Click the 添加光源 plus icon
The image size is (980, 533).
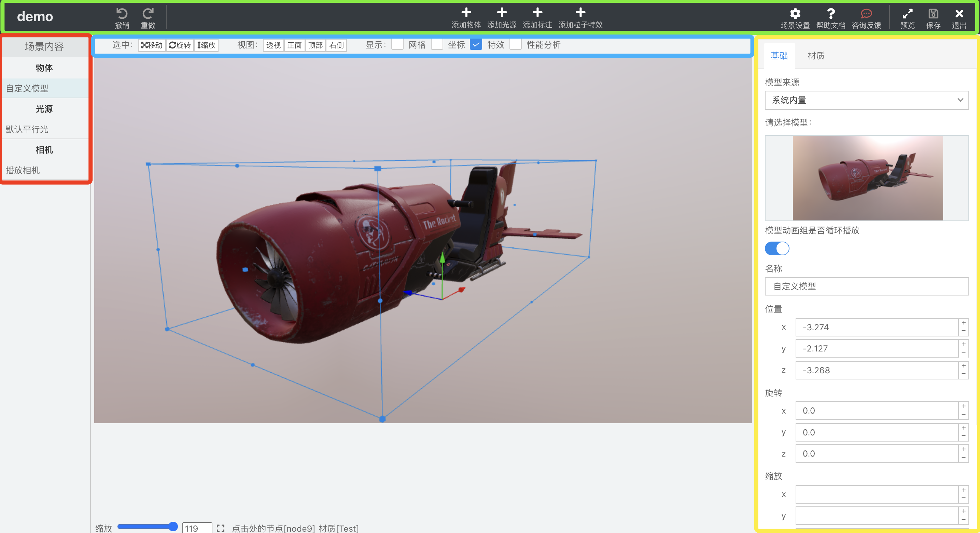502,13
